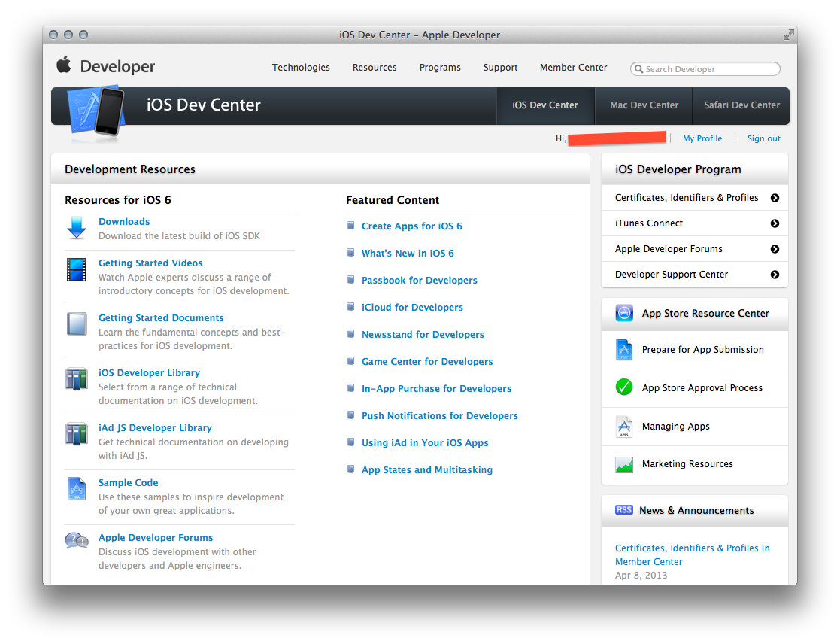Open the Resources menu
Image resolution: width=840 pixels, height=644 pixels.
click(x=375, y=68)
